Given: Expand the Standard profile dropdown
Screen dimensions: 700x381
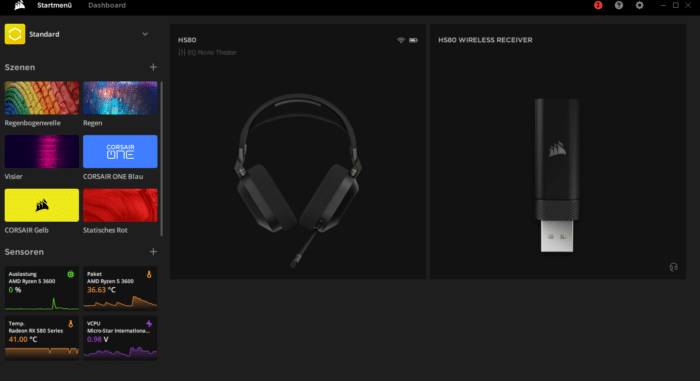Looking at the screenshot, I should coord(145,34).
